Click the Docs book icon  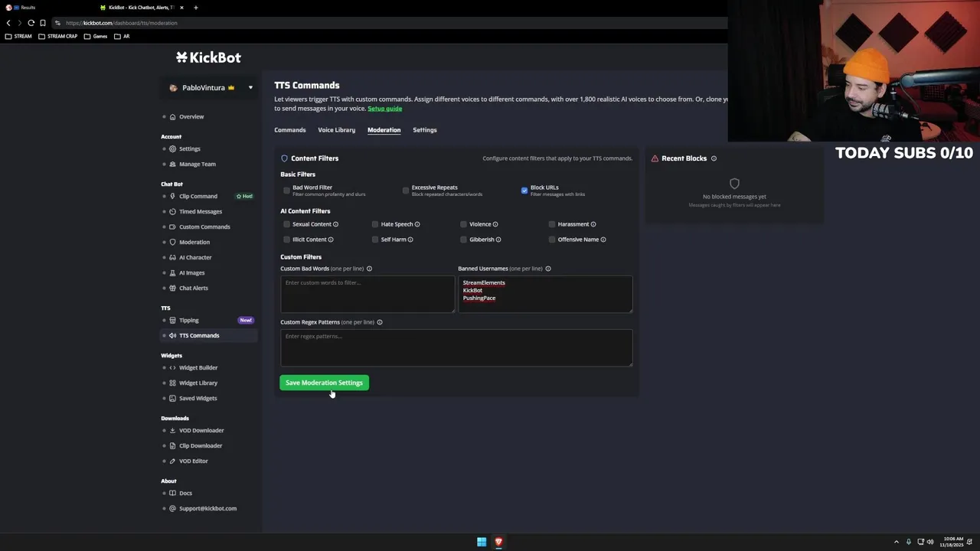tap(172, 494)
